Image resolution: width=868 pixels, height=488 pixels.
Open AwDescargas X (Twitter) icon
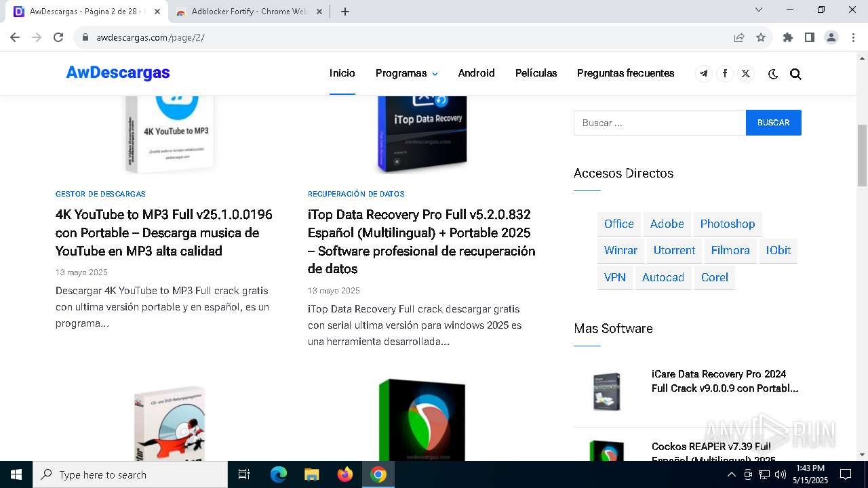746,74
